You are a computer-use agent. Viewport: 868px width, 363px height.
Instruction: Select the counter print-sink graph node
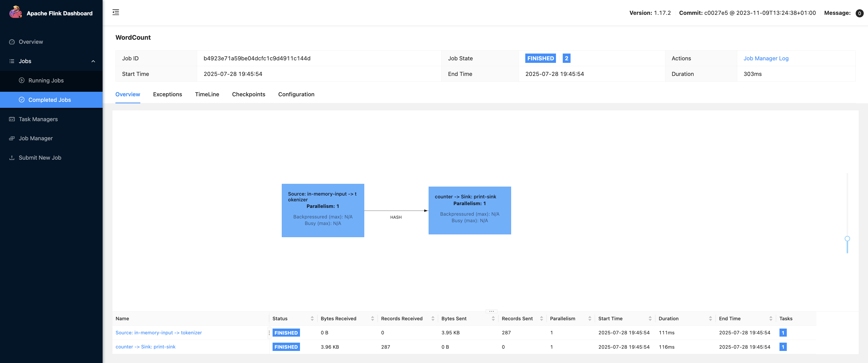pos(470,210)
